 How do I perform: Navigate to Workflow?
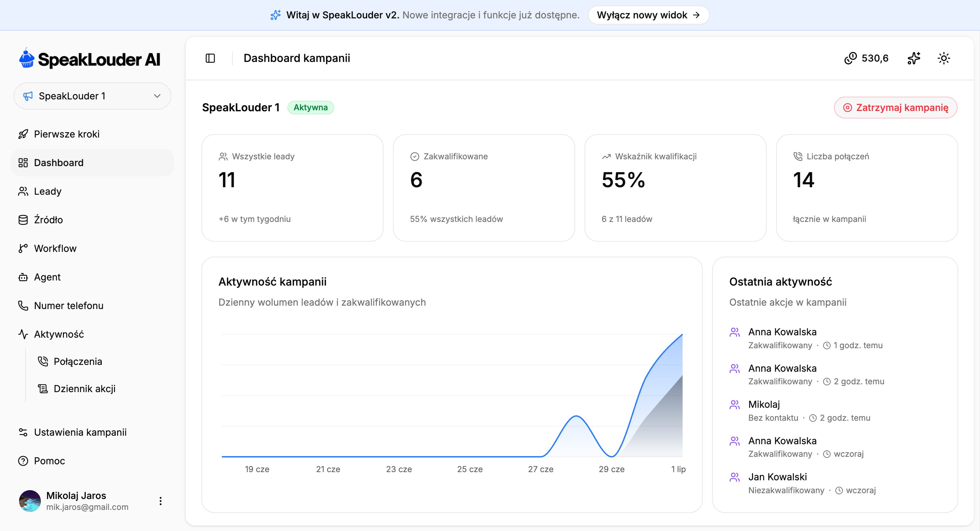click(93, 248)
